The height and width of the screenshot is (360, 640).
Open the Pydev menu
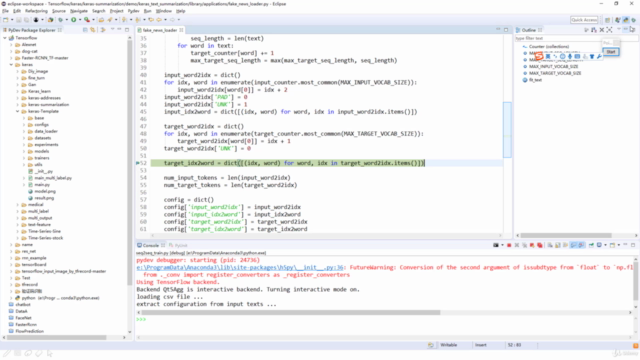coord(133,11)
